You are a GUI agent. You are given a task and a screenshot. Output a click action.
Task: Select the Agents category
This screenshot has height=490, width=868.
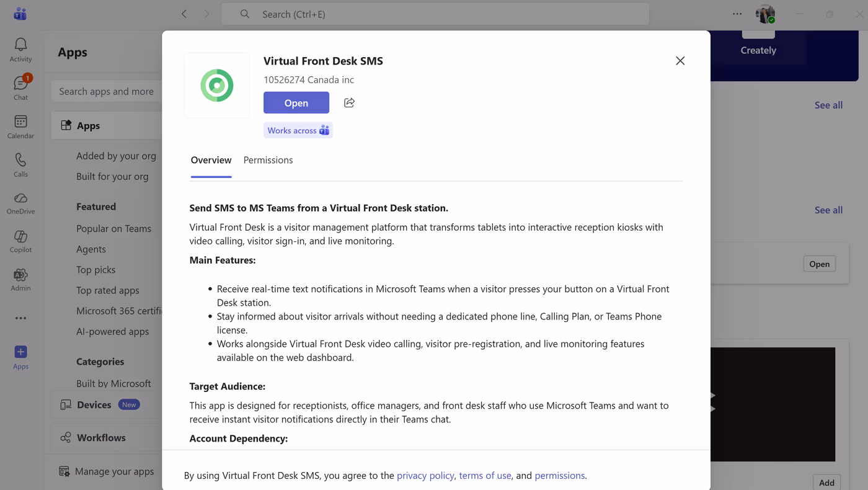coord(91,249)
